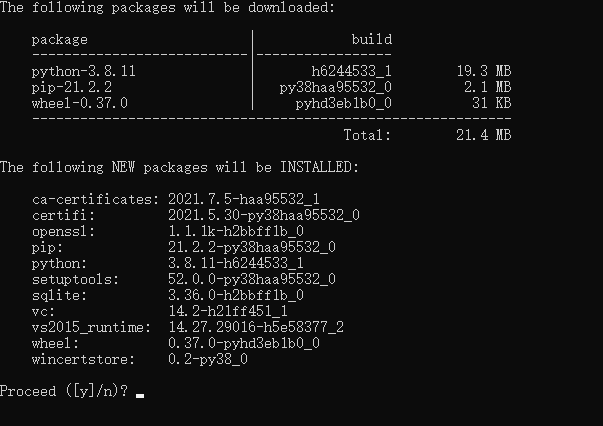The image size is (603, 426).
Task: Click the 'Proceed ([y]/n)?' prompt text
Action: 64,391
